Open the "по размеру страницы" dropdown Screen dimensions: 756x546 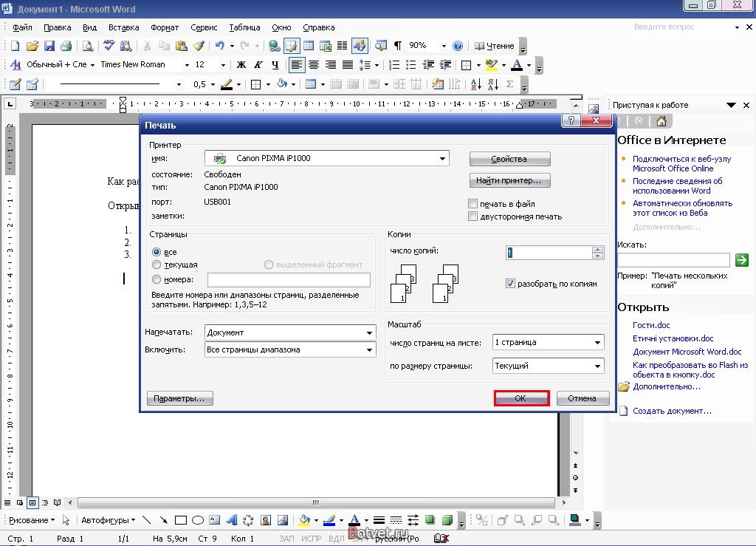click(x=597, y=366)
